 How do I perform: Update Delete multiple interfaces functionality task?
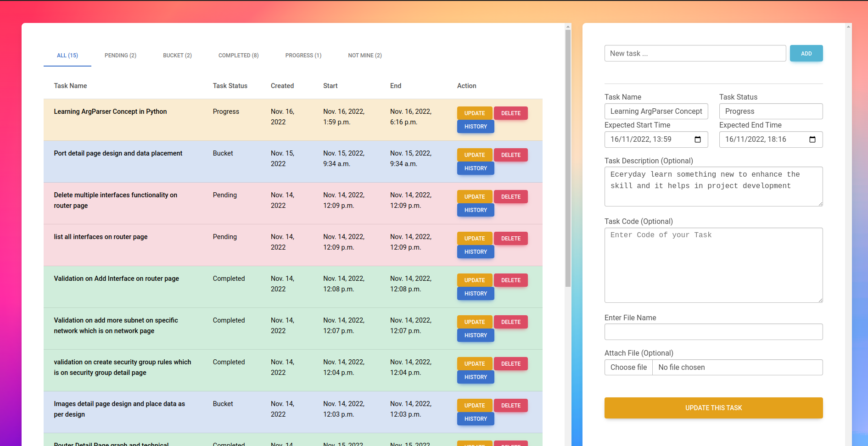click(475, 197)
